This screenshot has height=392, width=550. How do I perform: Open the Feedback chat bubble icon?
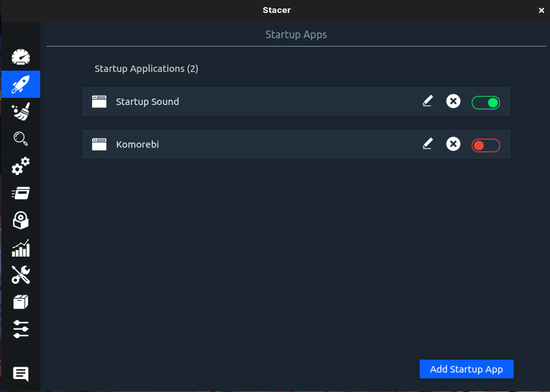(x=21, y=374)
